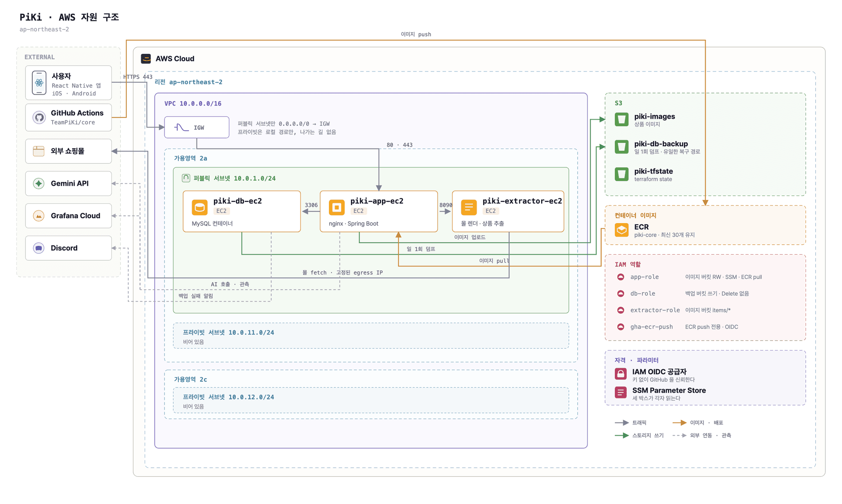The image size is (842, 504).
Task: Select the '프라이빗 서브넷 10.0.12.0/24' label
Action: pyautogui.click(x=228, y=397)
